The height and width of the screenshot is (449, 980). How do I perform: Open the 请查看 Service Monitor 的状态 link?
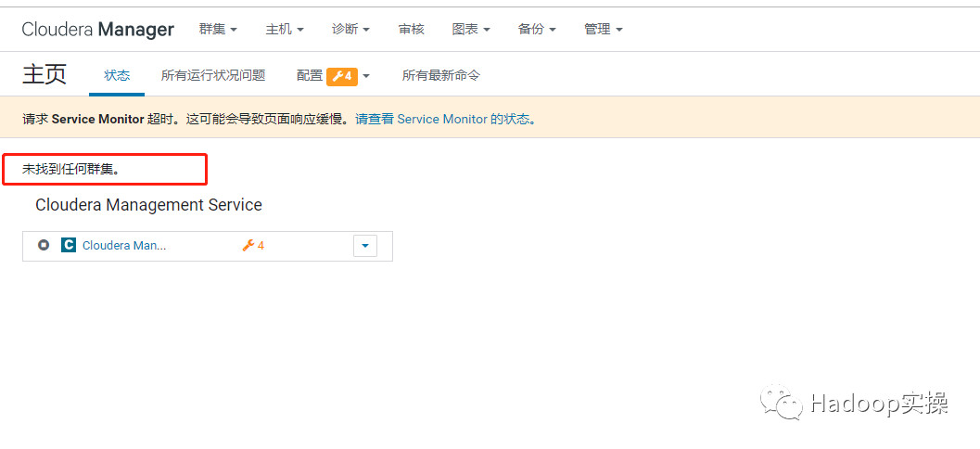pos(445,119)
